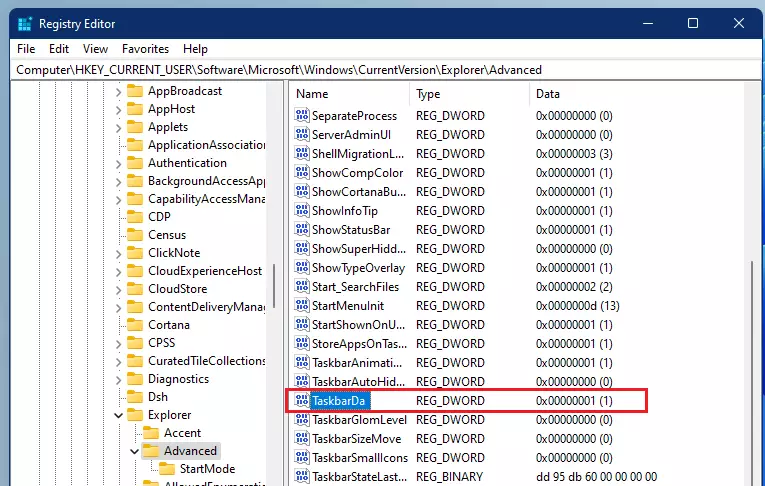Click the TaskbarSizeMove value icon
765x486 pixels.
pyautogui.click(x=302, y=439)
